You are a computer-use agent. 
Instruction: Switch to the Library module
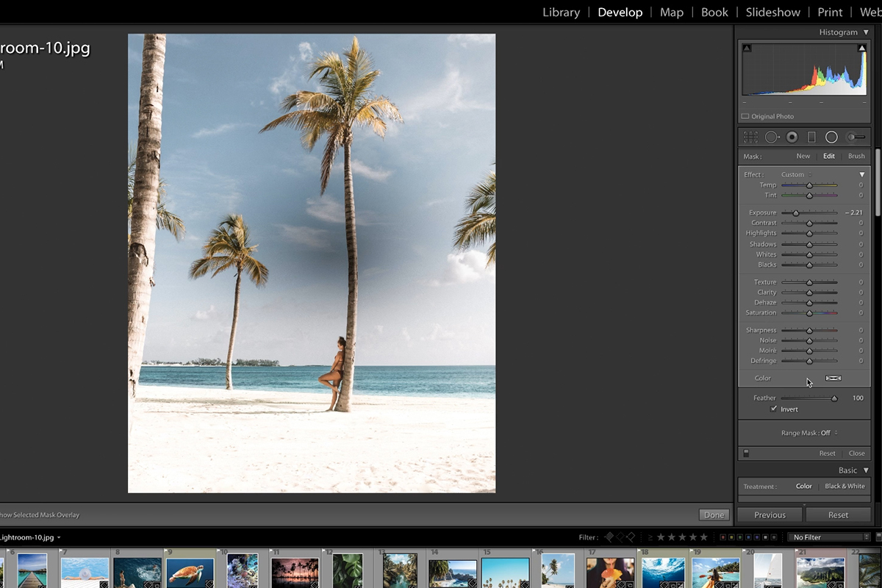(x=561, y=12)
